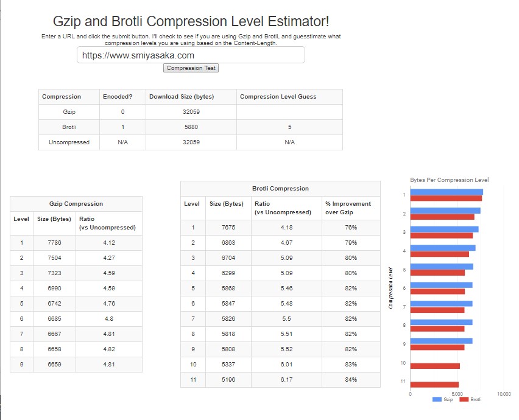Screen dimensions: 519x420
Task: Click the Brotli size value 5847
Action: 228,304
